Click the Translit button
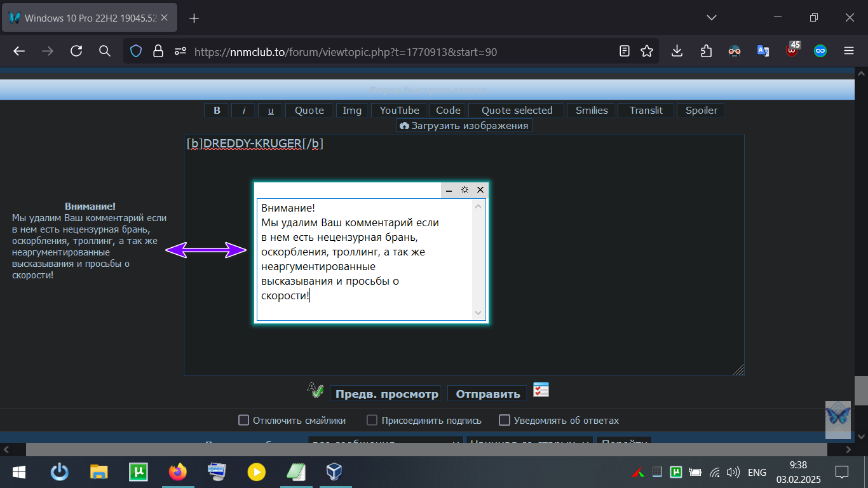The width and height of the screenshot is (868, 488). click(646, 111)
